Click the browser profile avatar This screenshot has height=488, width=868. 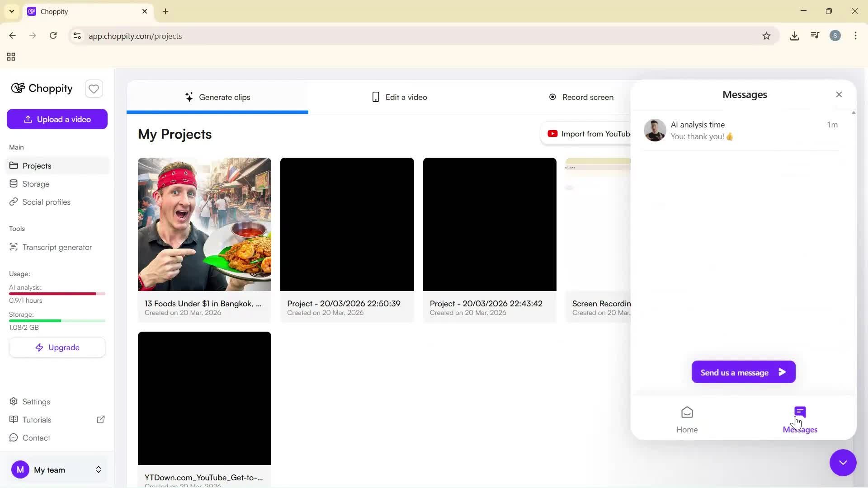(835, 36)
